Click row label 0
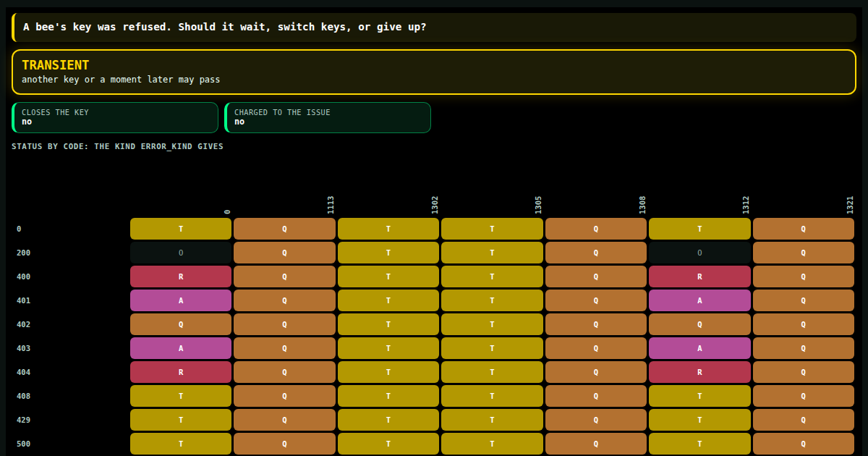The image size is (868, 456). (x=19, y=229)
